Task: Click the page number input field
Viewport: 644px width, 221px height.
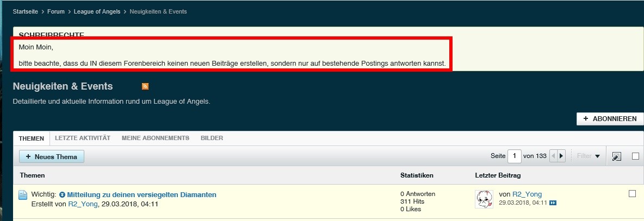Action: coord(514,156)
